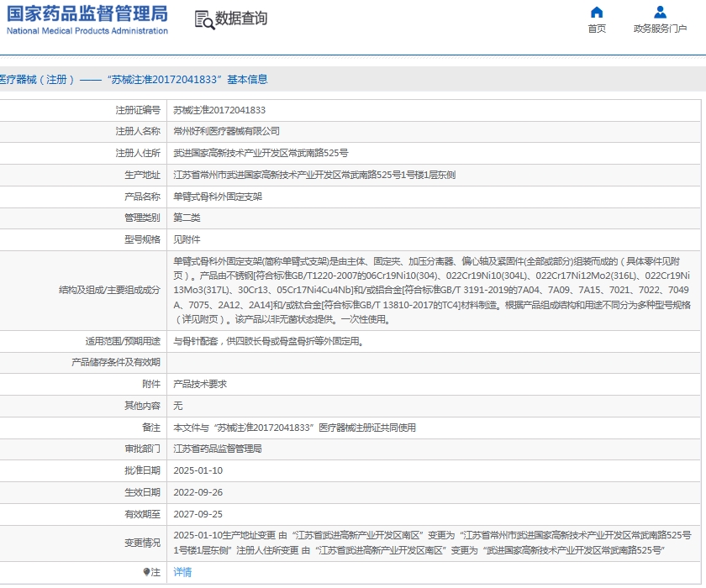Click the bullet icon beside 注

pos(146,572)
